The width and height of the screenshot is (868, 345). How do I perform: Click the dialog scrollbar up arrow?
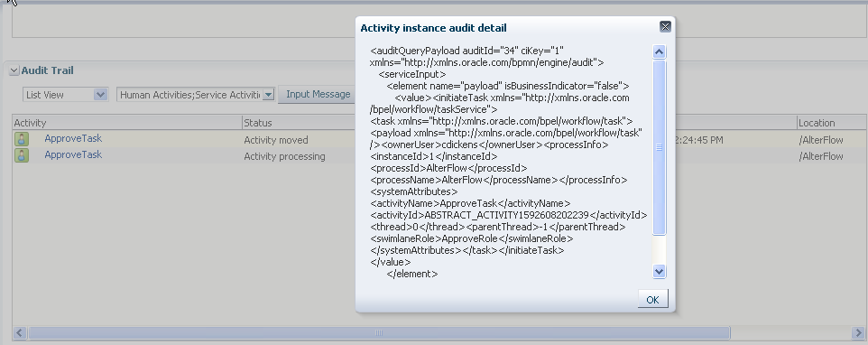659,52
